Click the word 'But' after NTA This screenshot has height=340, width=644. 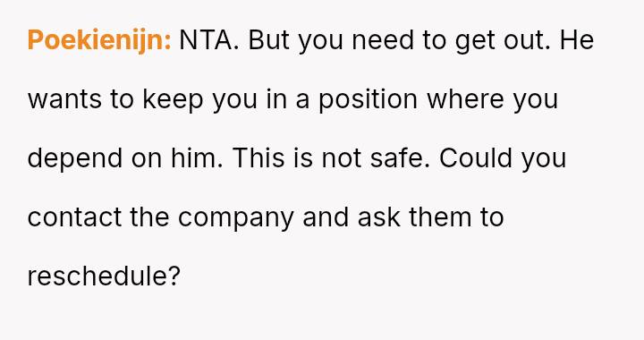point(268,40)
